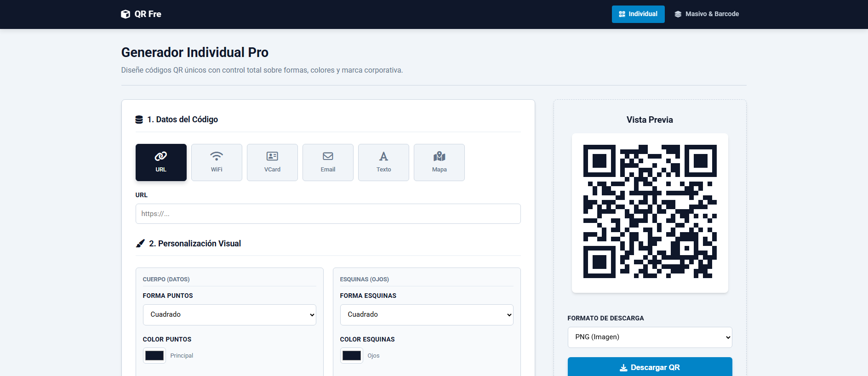Open the Forma Puntos dropdown
The height and width of the screenshot is (376, 868).
(x=229, y=315)
